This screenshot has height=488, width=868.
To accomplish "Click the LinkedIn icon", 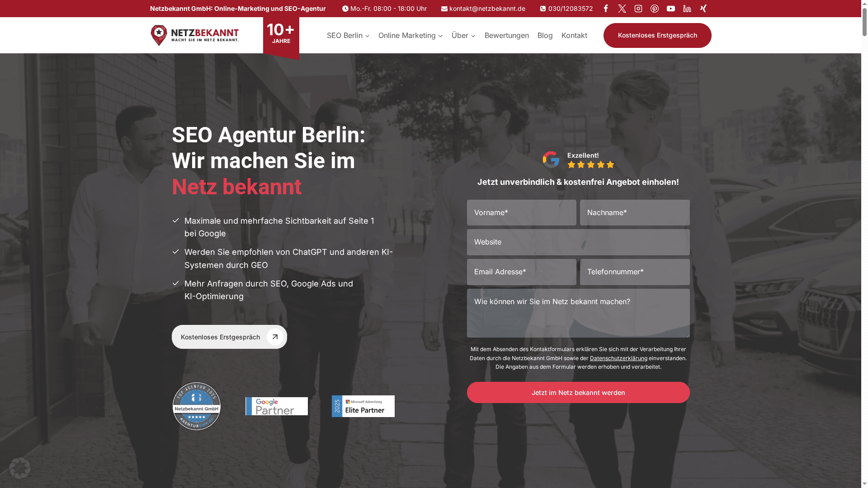I will [x=687, y=8].
